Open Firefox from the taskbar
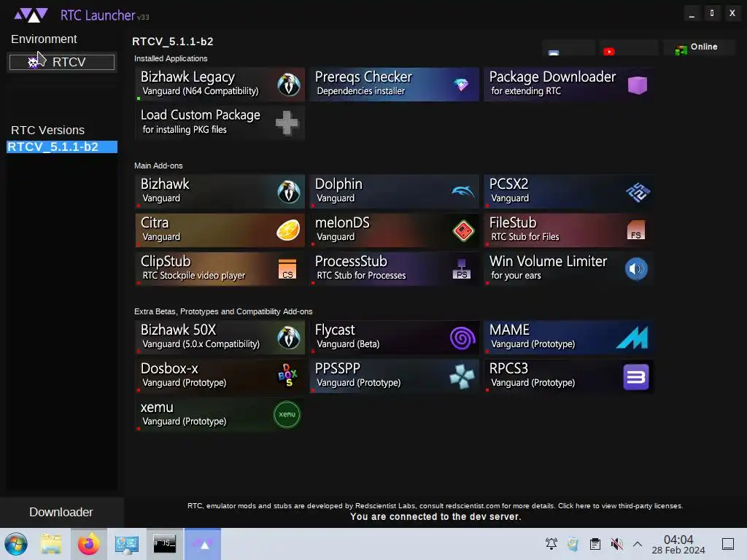Screen dimensions: 747x560 click(x=88, y=544)
